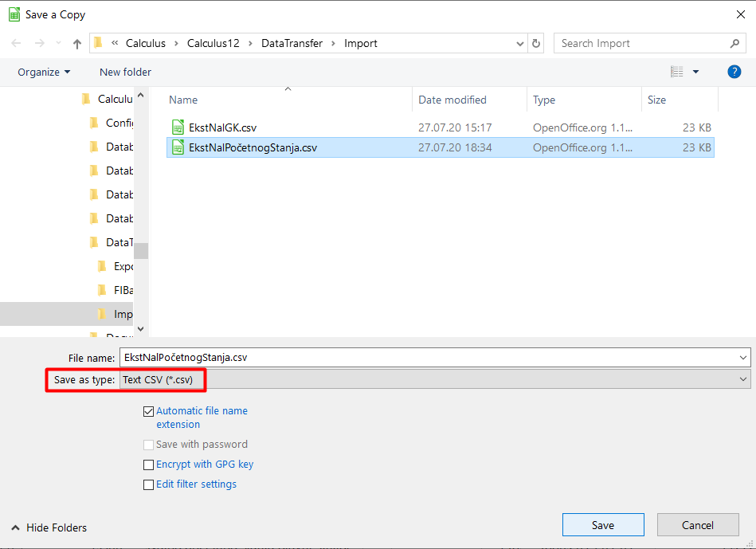The height and width of the screenshot is (549, 756).
Task: Click the Refresh icon in address bar
Action: tap(536, 44)
